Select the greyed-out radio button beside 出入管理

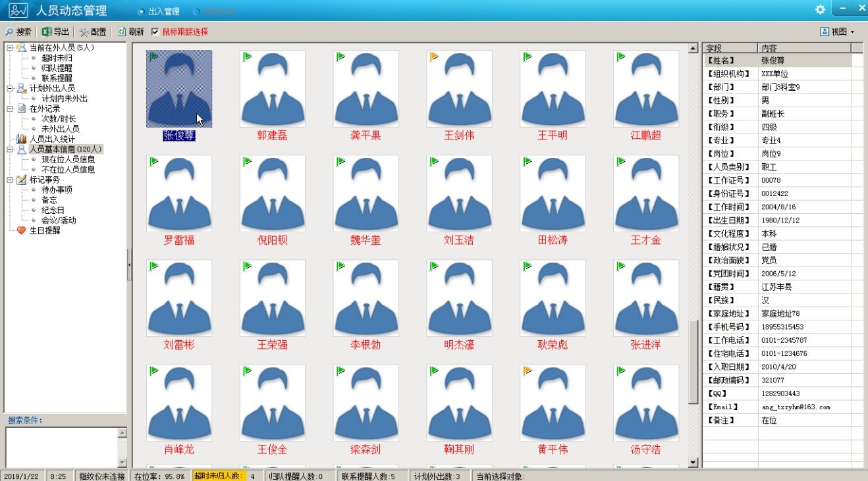tap(197, 12)
